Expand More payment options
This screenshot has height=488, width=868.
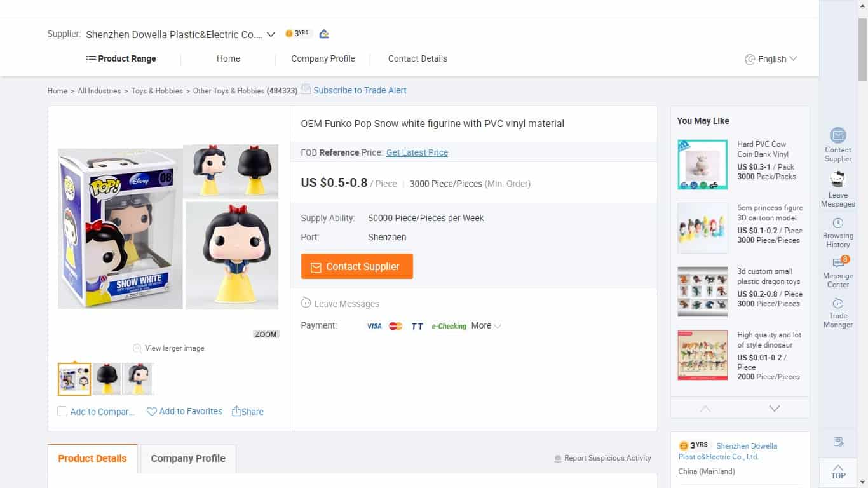[486, 325]
